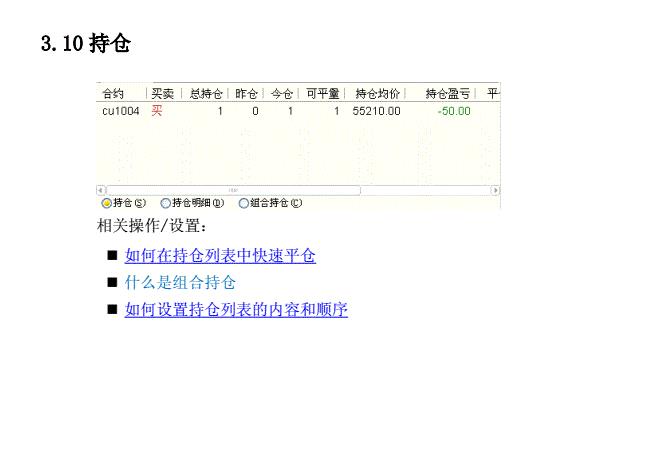Click the 可平量 column header

pyautogui.click(x=322, y=93)
